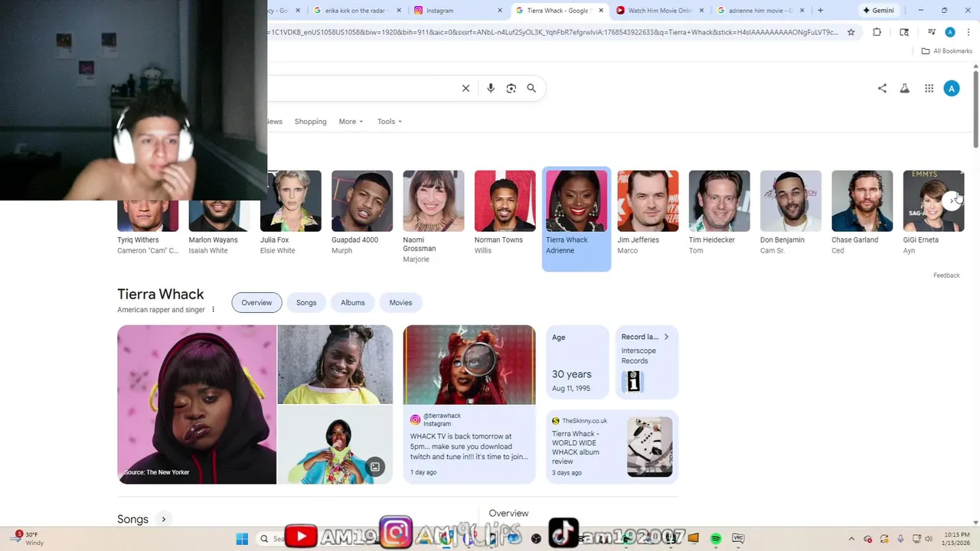Select Jim Jefferies cast card
This screenshot has height=551, width=980.
coord(648,213)
